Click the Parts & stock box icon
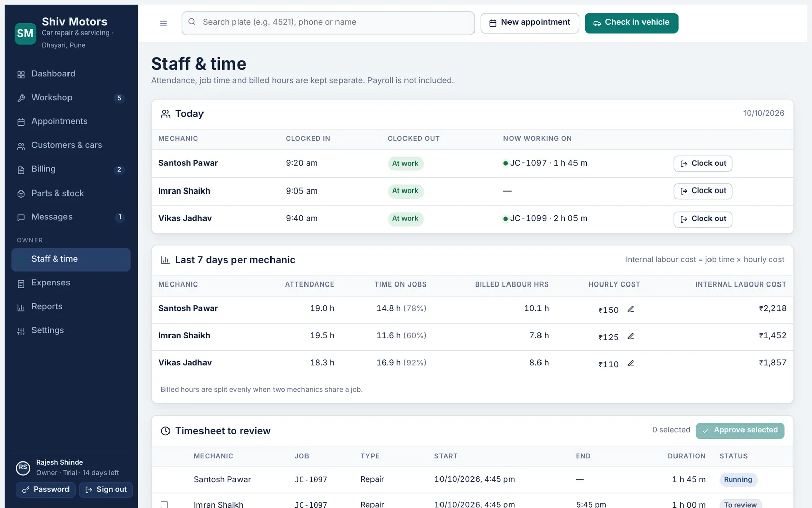The width and height of the screenshot is (812, 508). 21,194
